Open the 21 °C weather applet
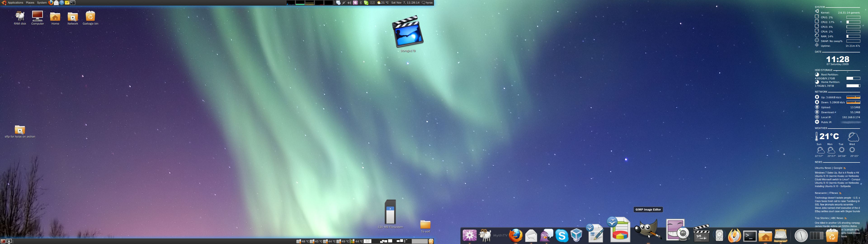 (383, 3)
